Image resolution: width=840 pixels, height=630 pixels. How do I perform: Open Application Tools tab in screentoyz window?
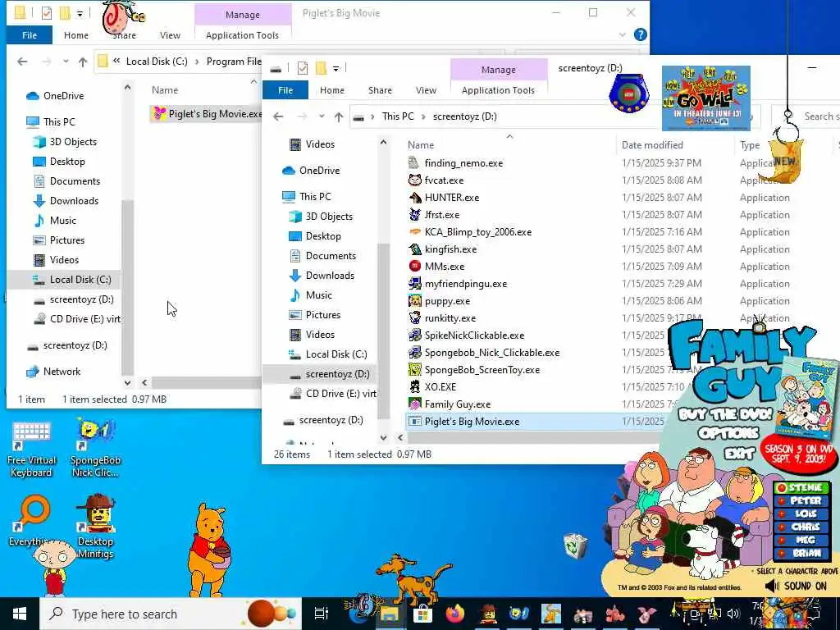498,90
